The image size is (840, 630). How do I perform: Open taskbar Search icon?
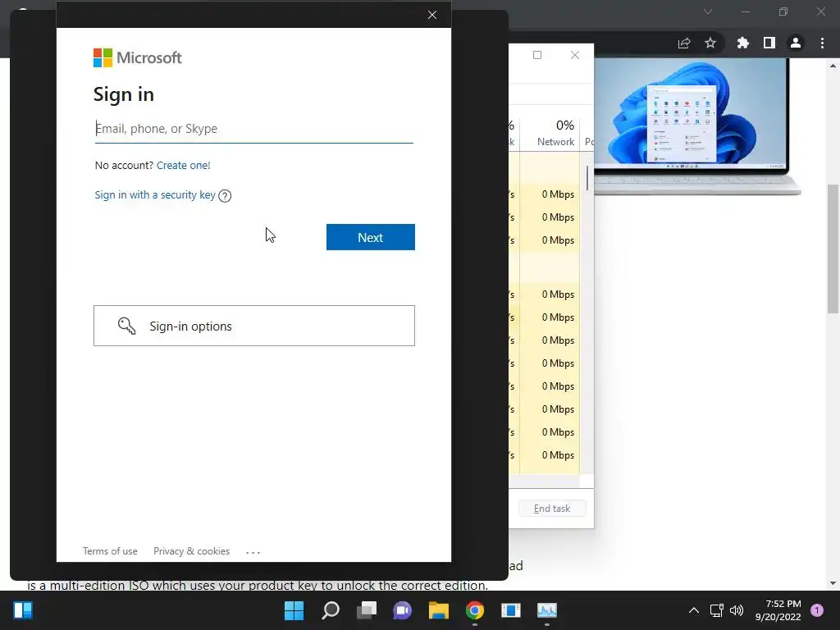[331, 610]
